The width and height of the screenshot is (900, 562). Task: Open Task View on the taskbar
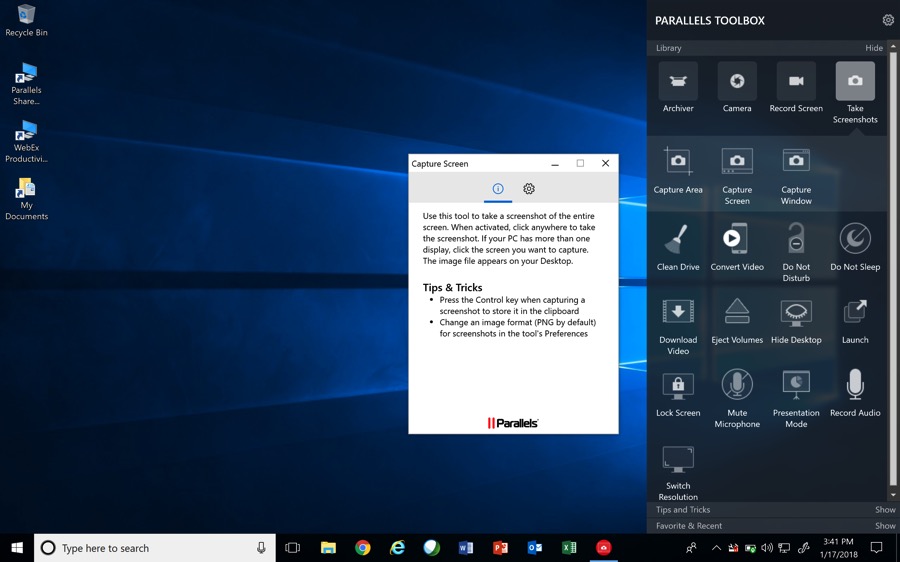pos(293,548)
